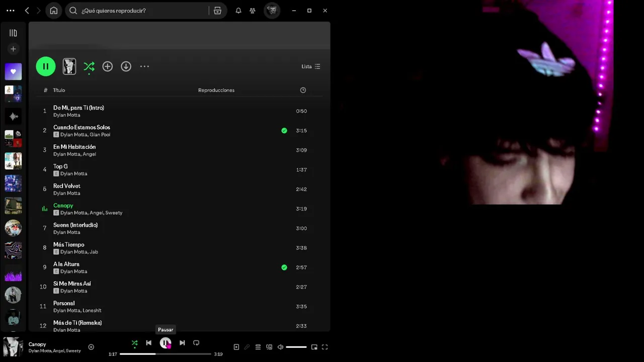Viewport: 644px width, 362px height.
Task: Open artist link Gian Pool
Action: [x=100, y=135]
